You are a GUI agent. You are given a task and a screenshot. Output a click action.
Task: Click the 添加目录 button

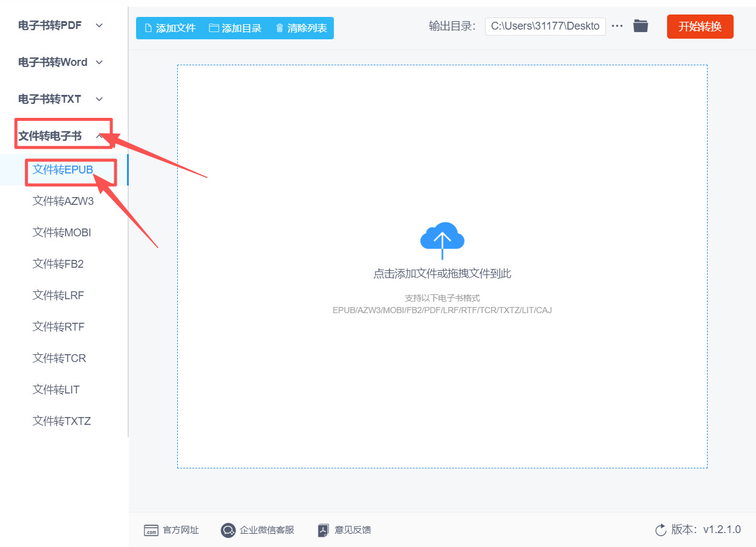235,28
